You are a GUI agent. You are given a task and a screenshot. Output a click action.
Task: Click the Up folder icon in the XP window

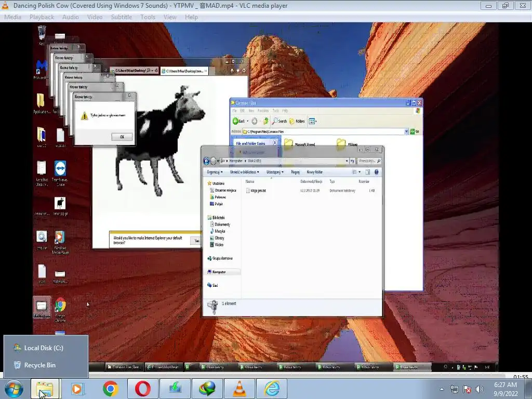[265, 121]
